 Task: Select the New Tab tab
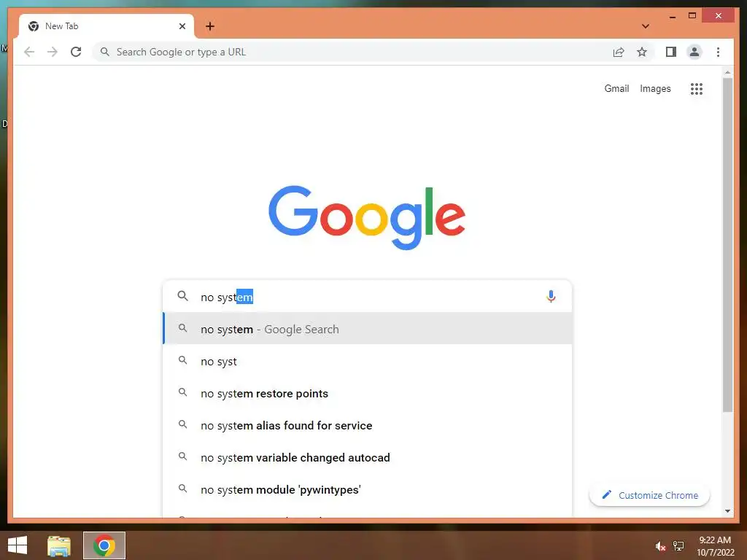pyautogui.click(x=107, y=26)
